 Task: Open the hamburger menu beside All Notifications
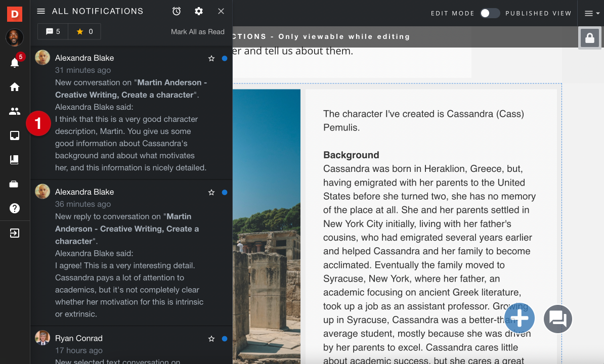[41, 11]
